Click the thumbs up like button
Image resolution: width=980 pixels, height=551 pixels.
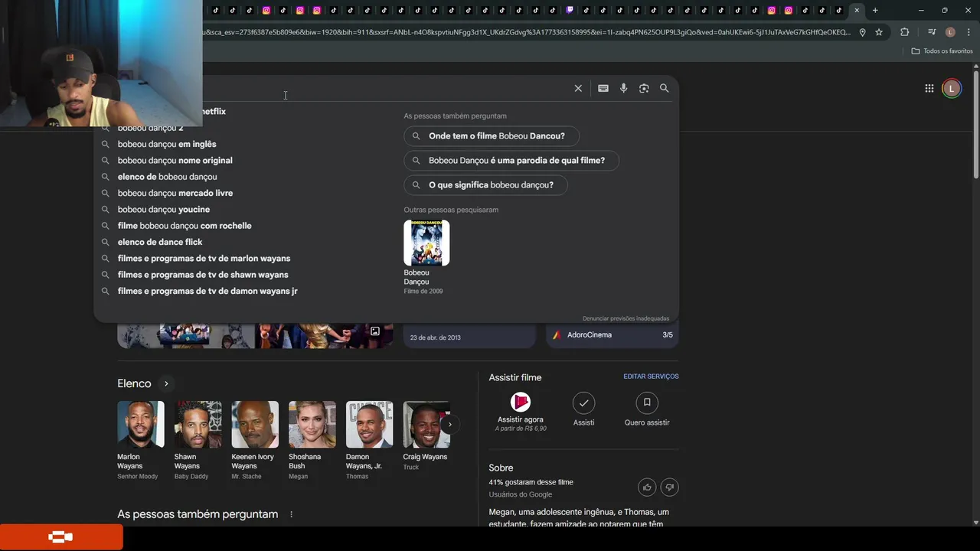tap(647, 487)
